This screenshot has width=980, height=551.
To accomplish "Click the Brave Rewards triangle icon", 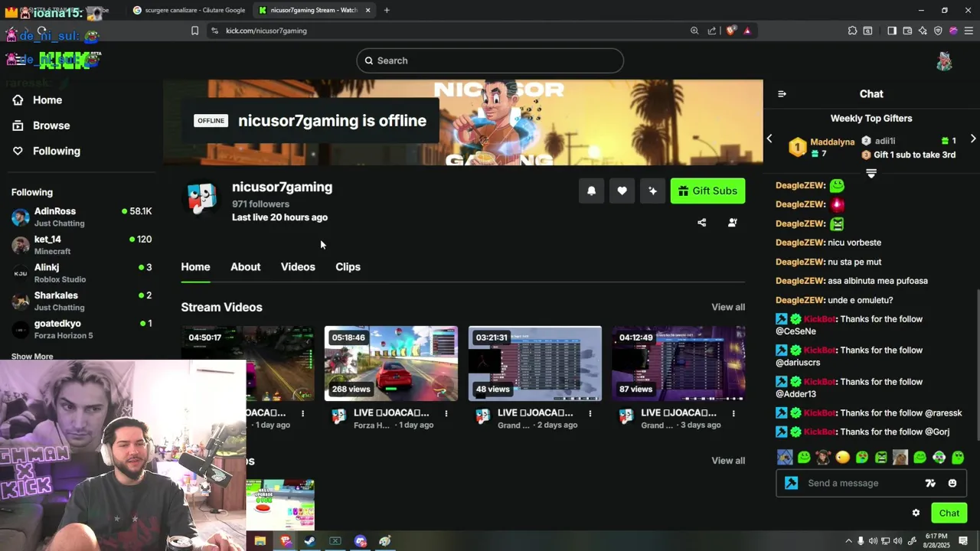I will click(747, 31).
